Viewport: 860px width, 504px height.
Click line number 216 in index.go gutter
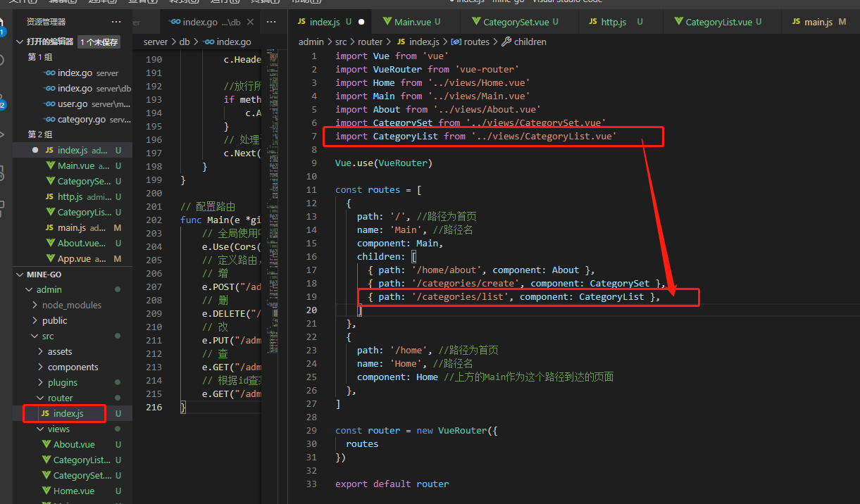pos(154,408)
